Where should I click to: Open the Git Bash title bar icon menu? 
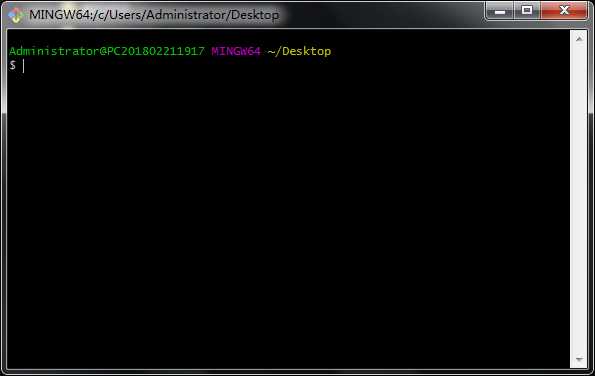coord(16,15)
